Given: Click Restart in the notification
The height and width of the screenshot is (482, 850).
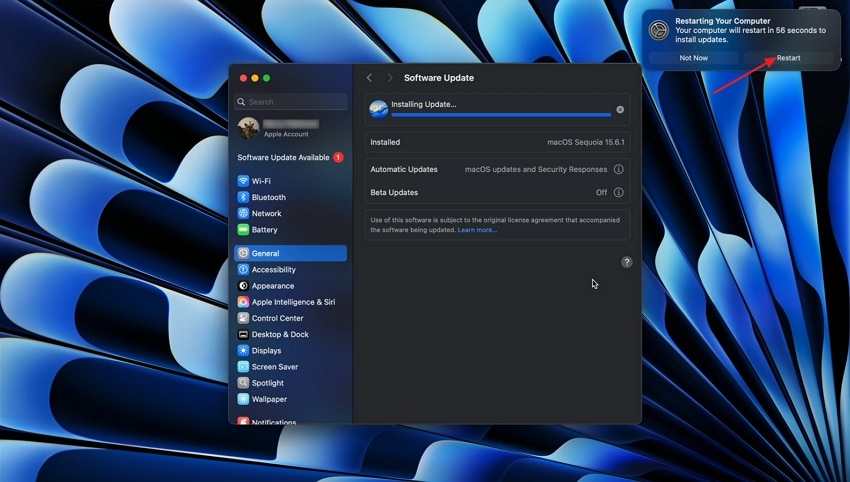Looking at the screenshot, I should pos(788,58).
